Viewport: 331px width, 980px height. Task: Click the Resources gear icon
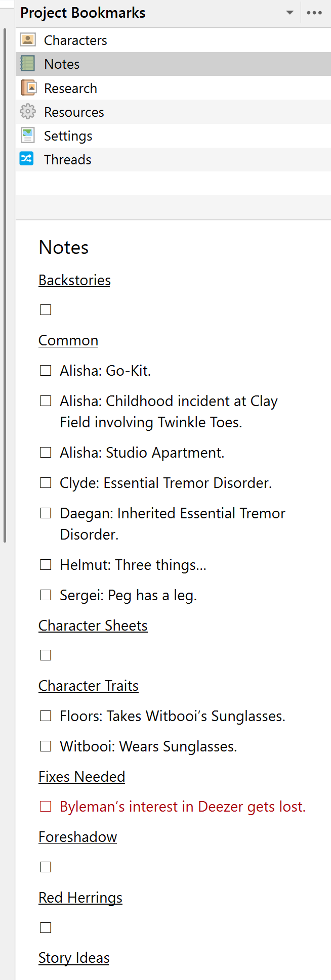(x=28, y=112)
